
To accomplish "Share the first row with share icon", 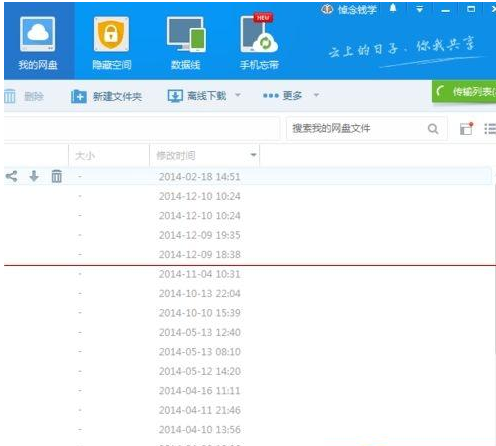I will pyautogui.click(x=11, y=176).
